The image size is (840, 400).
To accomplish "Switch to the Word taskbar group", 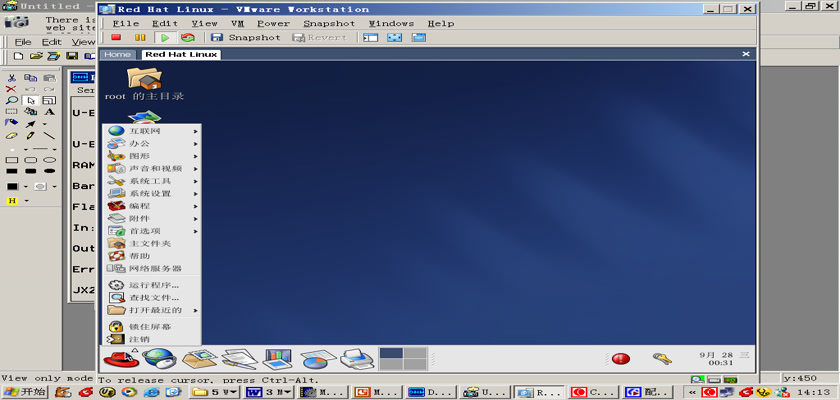I will (x=269, y=392).
